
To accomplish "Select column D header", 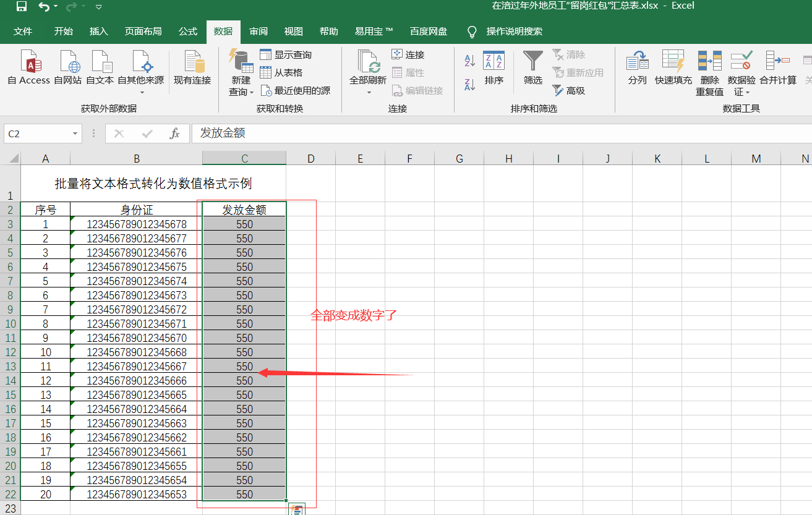I will 311,159.
